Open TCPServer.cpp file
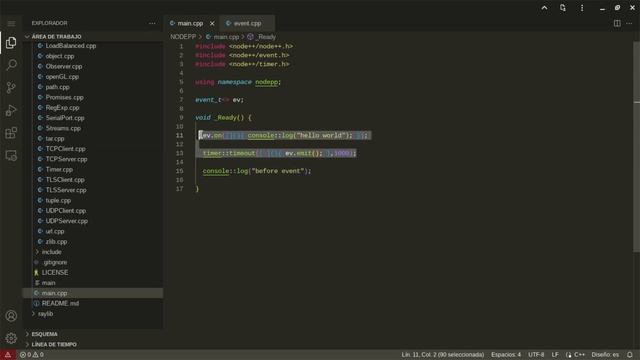 click(x=66, y=159)
